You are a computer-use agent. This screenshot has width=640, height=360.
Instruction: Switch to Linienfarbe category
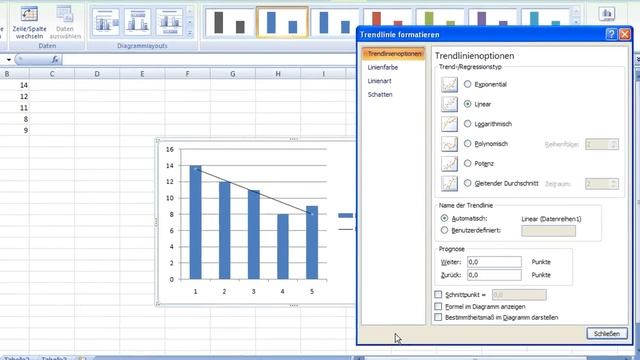(x=382, y=67)
